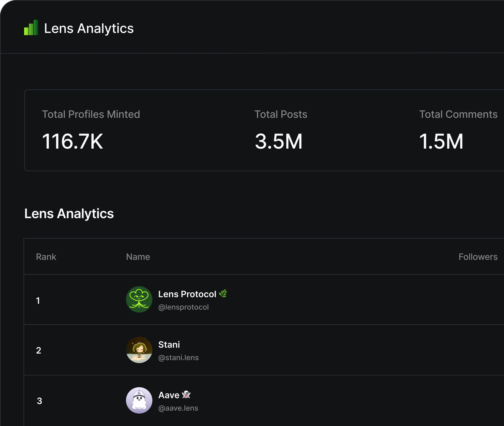Click the Name column header

(138, 257)
